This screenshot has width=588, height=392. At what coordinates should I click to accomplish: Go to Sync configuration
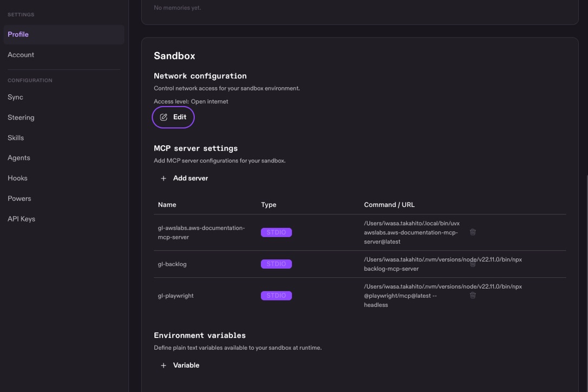coord(64,97)
